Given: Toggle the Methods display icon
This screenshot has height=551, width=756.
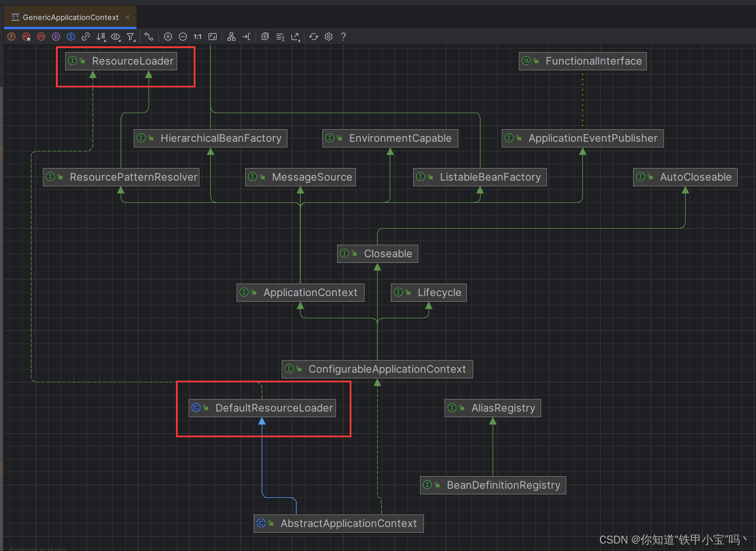Looking at the screenshot, I should 41,37.
